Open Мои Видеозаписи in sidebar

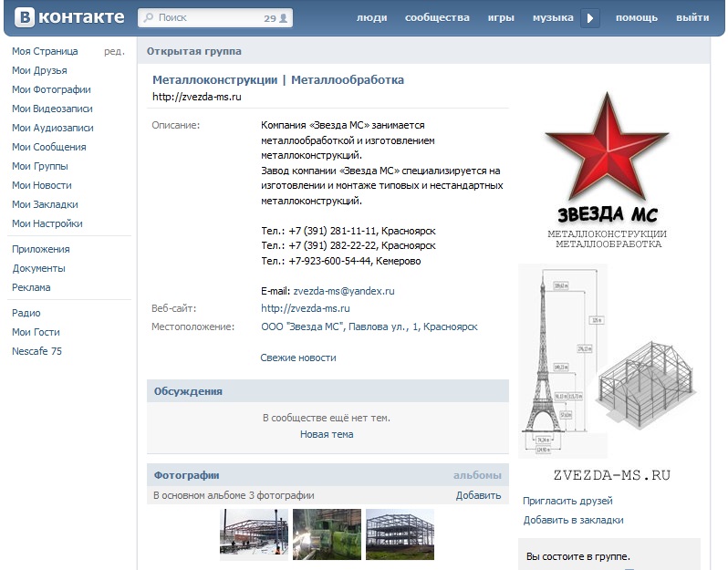(x=53, y=109)
